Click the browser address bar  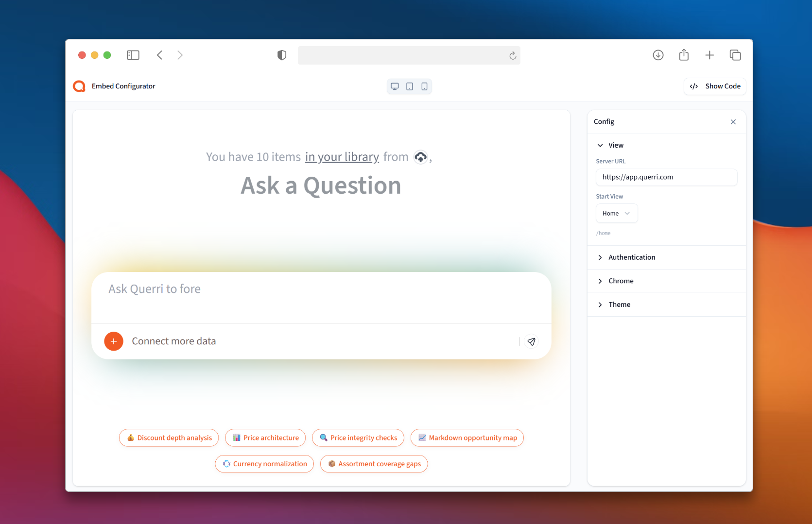click(409, 55)
